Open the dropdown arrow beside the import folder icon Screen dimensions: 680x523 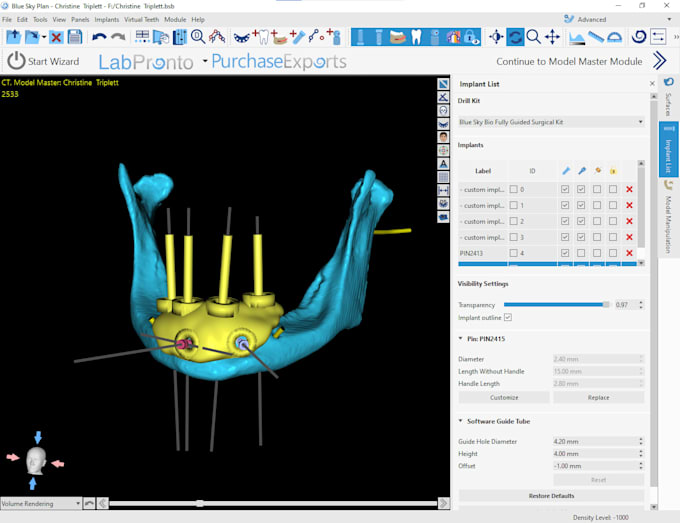(x=44, y=37)
